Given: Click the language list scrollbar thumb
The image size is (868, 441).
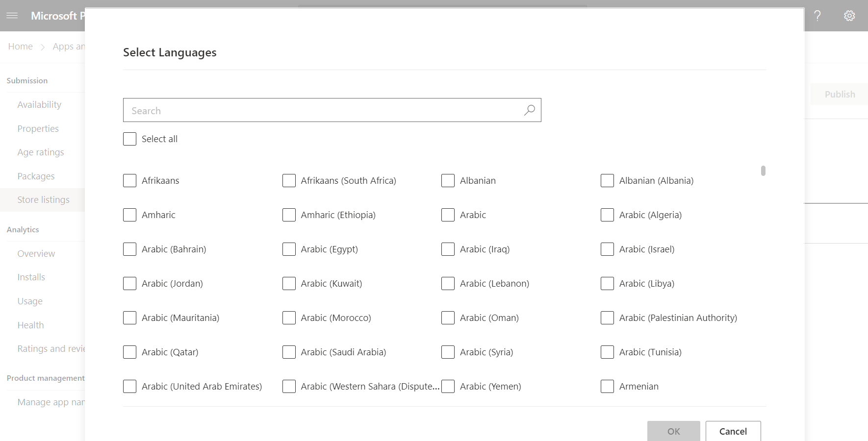Looking at the screenshot, I should pyautogui.click(x=763, y=171).
